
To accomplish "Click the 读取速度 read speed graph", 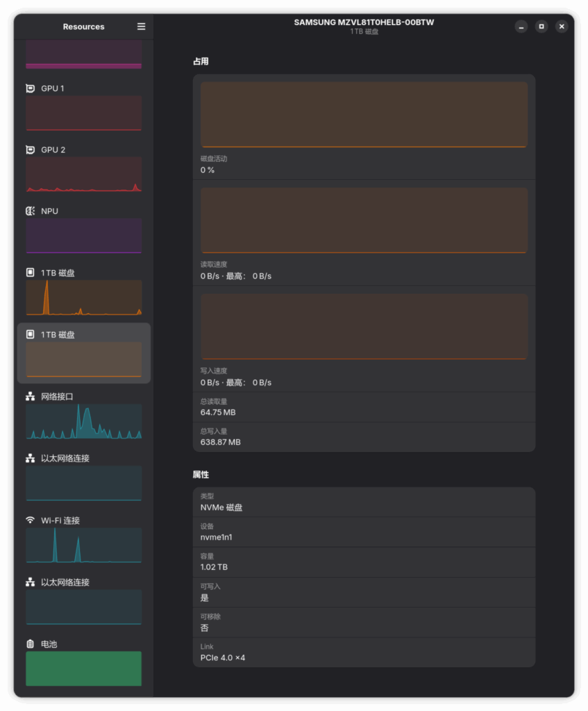I will (x=364, y=220).
